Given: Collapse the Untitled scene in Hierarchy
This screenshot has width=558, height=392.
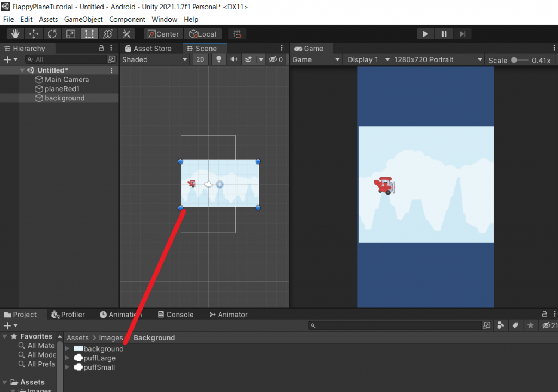Looking at the screenshot, I should (x=22, y=70).
